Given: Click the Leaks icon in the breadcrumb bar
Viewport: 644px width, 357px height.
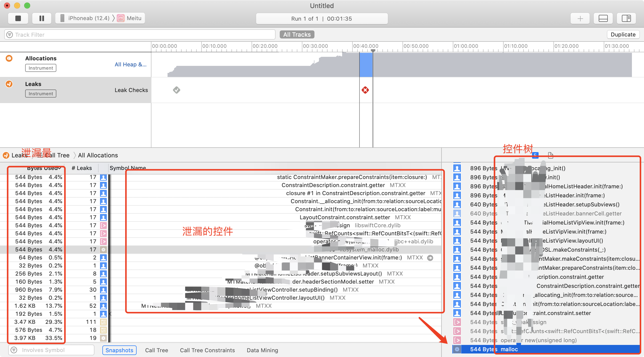Looking at the screenshot, I should [x=6, y=155].
